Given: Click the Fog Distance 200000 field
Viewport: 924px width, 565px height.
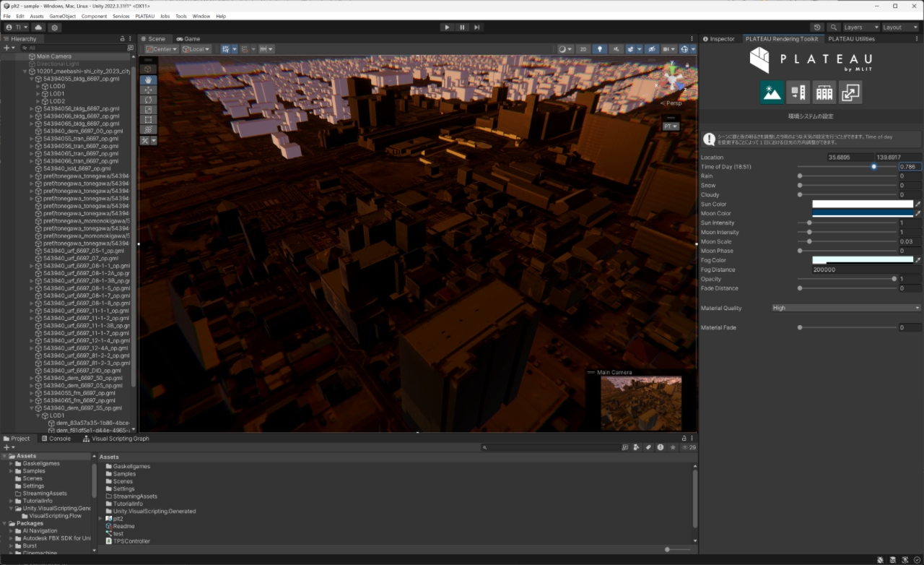Looking at the screenshot, I should [866, 269].
